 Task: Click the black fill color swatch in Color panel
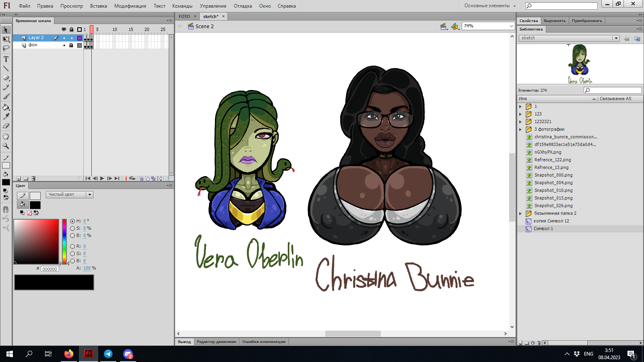point(35,205)
